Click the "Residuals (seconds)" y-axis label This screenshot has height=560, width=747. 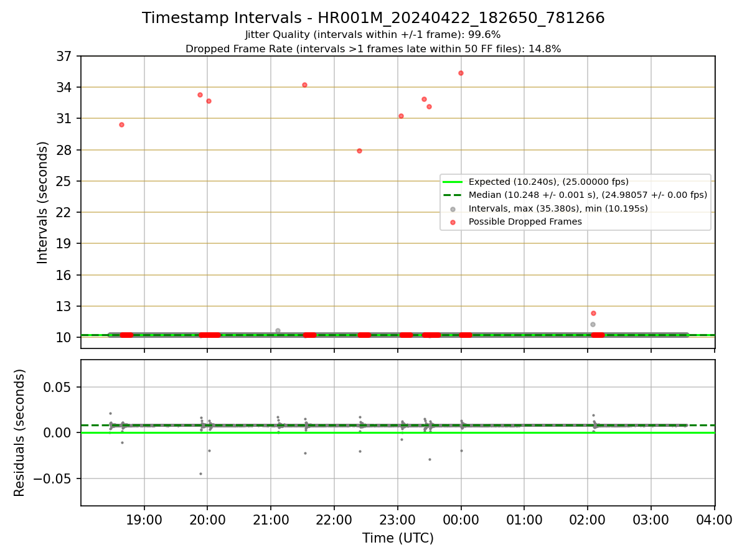[20, 432]
